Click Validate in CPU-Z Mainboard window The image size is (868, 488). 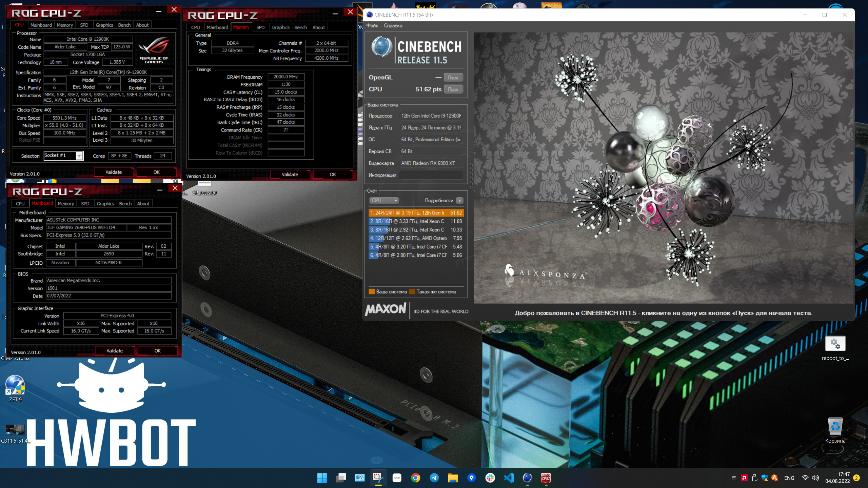[115, 351]
